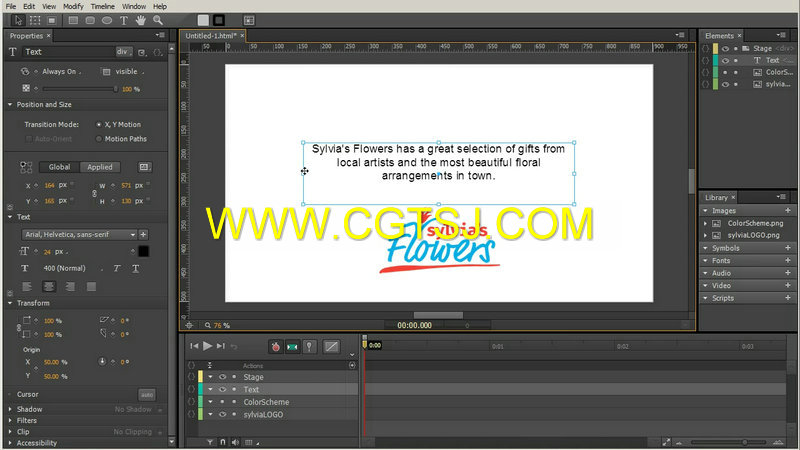Filter animated elements with funnel icon
Screen dimensions: 800x450
click(x=210, y=442)
